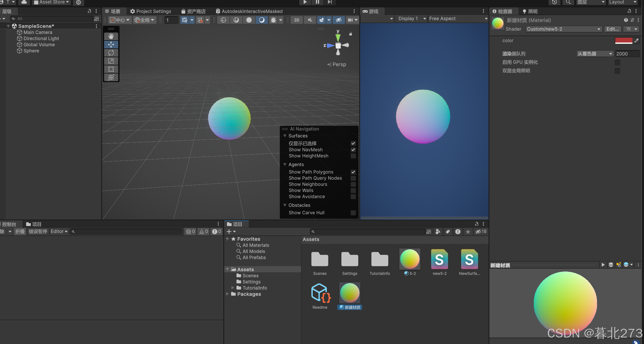Click the red color swatch
This screenshot has width=644, height=344.
click(623, 40)
